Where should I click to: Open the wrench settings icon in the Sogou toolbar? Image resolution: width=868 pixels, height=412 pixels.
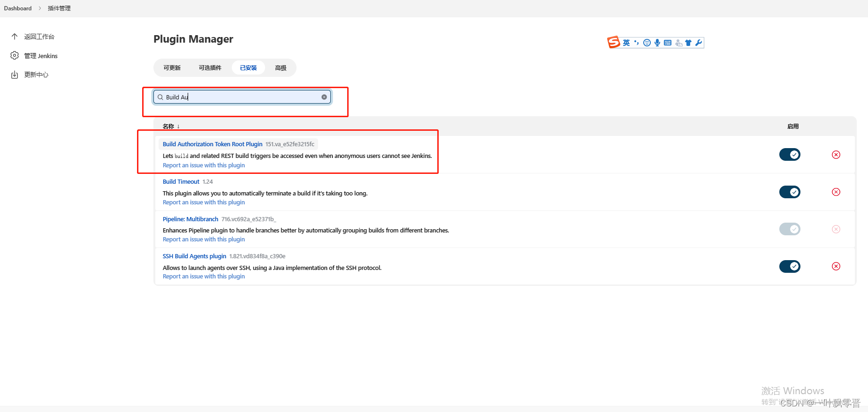click(699, 43)
